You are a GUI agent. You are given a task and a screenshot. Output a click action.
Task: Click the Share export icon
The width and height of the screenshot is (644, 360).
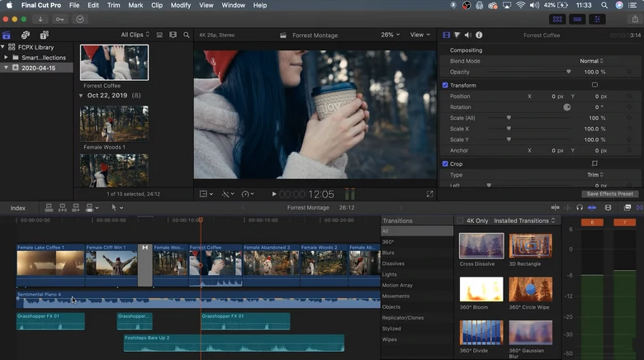pos(635,19)
